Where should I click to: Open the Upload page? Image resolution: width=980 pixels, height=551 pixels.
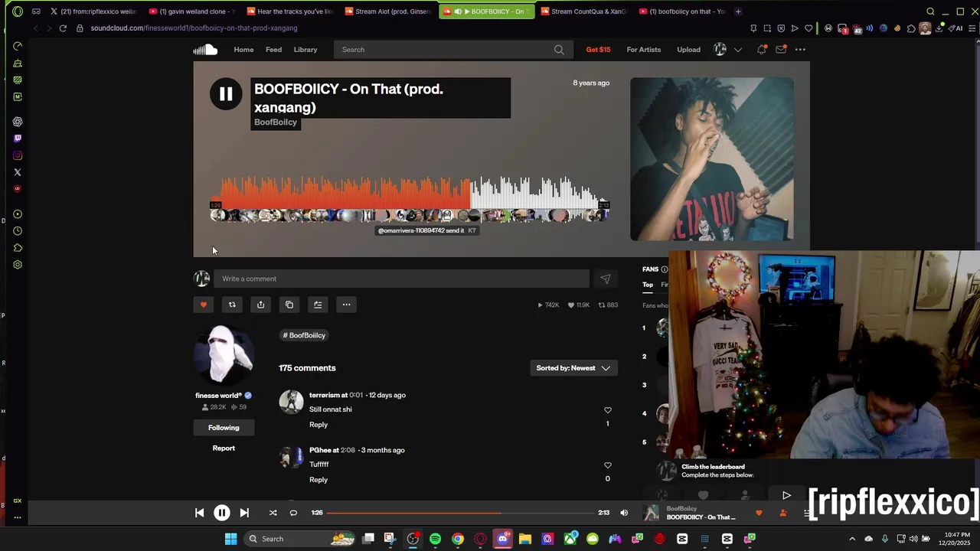pyautogui.click(x=688, y=50)
